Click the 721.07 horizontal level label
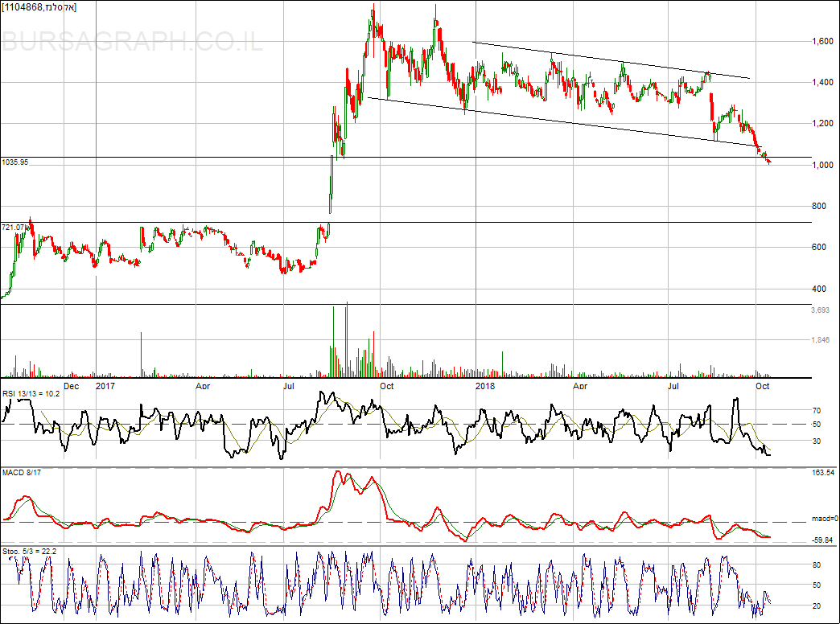This screenshot has width=840, height=624. click(13, 227)
